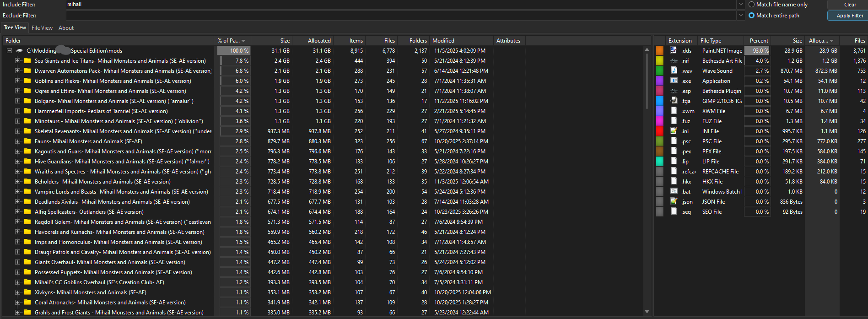The image size is (868, 319).
Task: Click the .json JSON File icon
Action: (x=674, y=201)
